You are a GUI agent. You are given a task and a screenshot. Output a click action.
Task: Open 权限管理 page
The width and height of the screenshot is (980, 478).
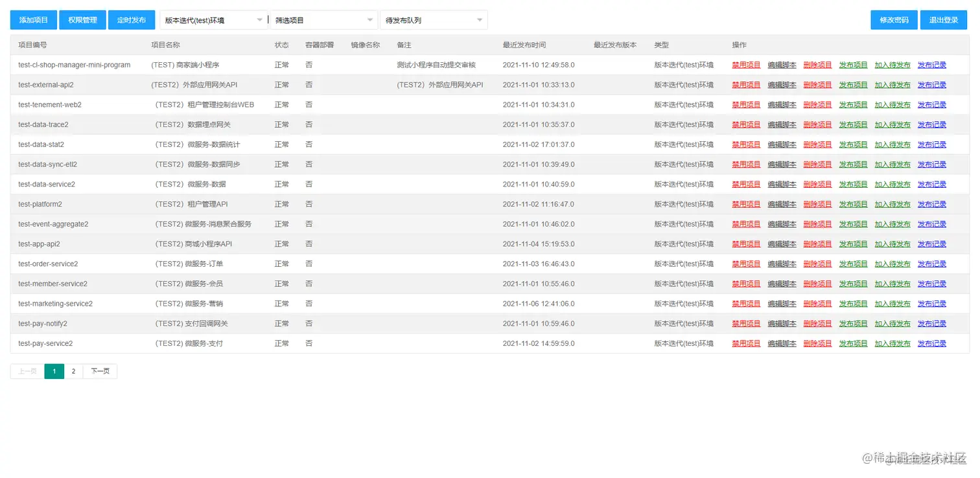pos(82,20)
